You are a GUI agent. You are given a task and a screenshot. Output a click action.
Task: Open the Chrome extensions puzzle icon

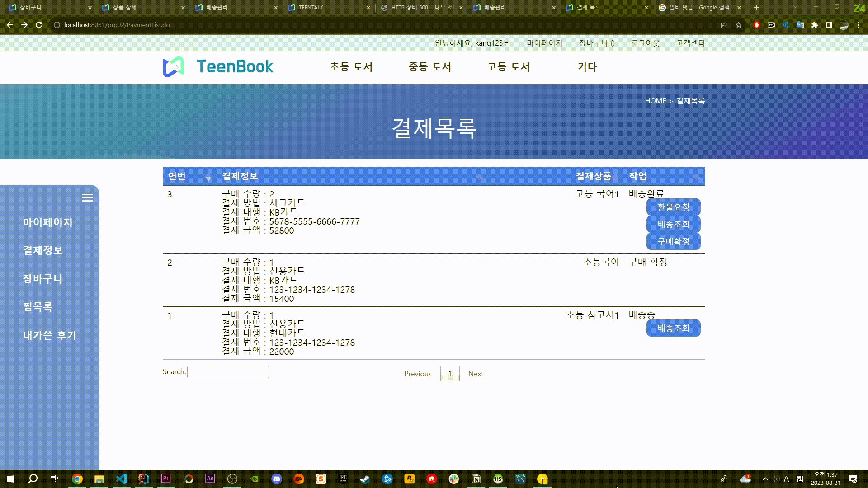(x=815, y=25)
